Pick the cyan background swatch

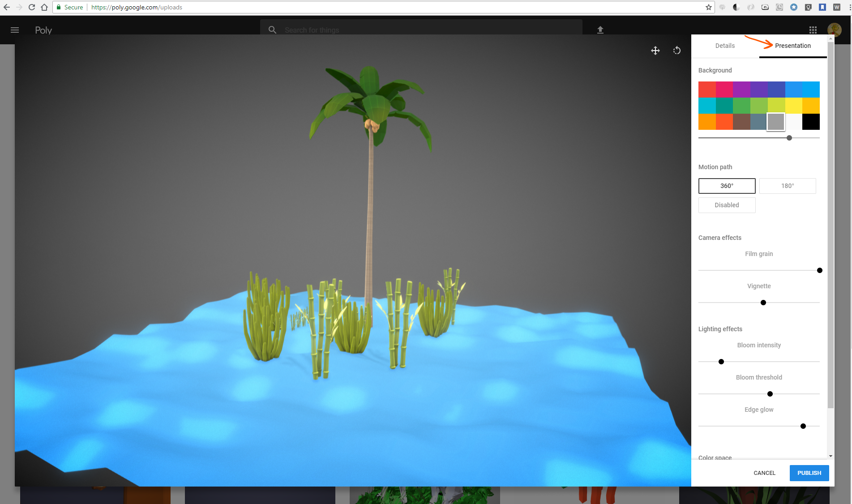[707, 106]
